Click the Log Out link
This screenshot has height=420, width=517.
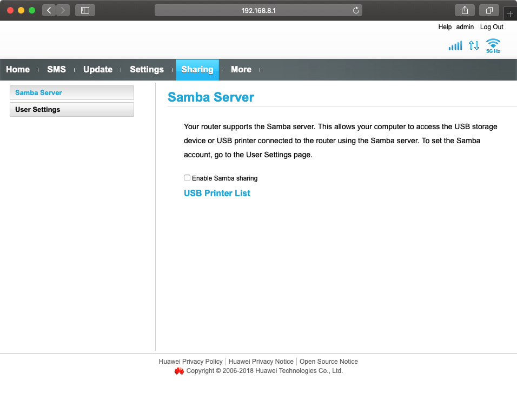click(x=491, y=27)
